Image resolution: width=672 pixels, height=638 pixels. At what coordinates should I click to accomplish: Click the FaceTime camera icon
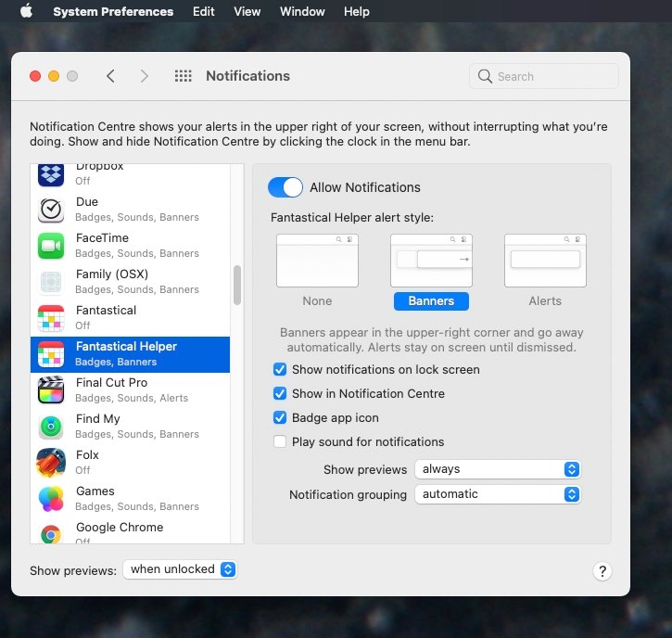pos(51,246)
